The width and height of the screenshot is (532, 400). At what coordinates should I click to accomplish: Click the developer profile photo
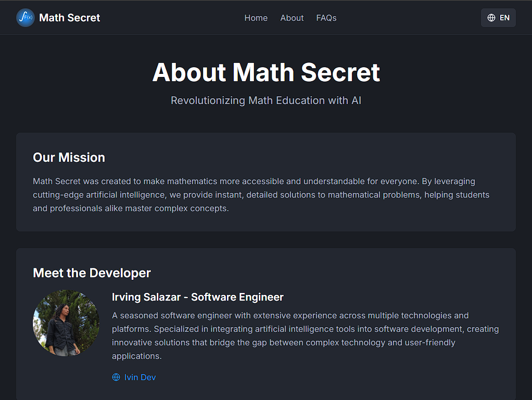66,322
